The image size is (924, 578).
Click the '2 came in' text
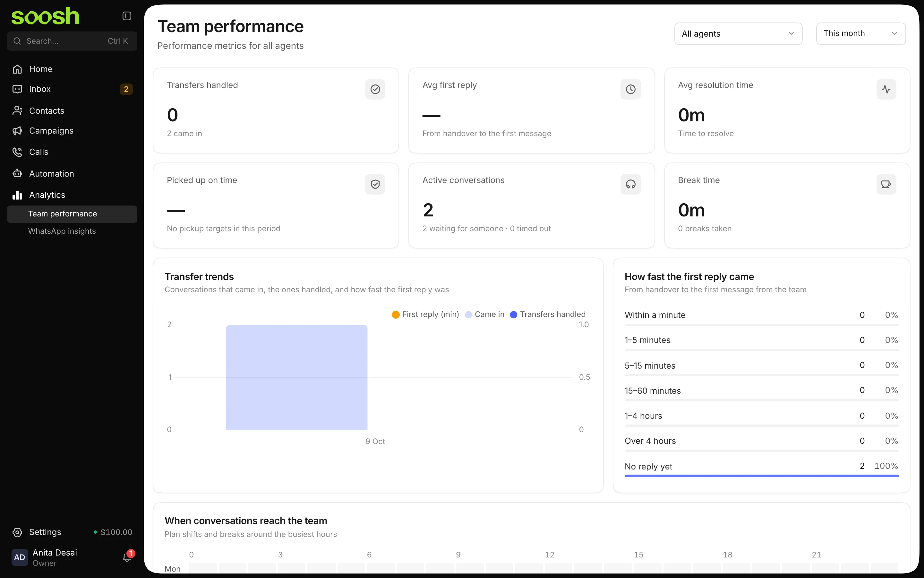184,133
